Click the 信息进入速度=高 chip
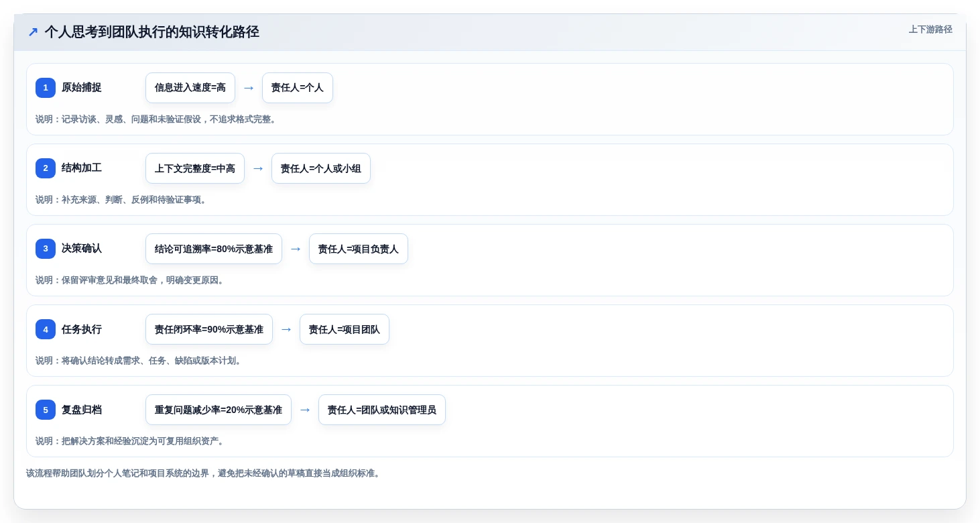Viewport: 980px width, 523px height. coord(190,88)
